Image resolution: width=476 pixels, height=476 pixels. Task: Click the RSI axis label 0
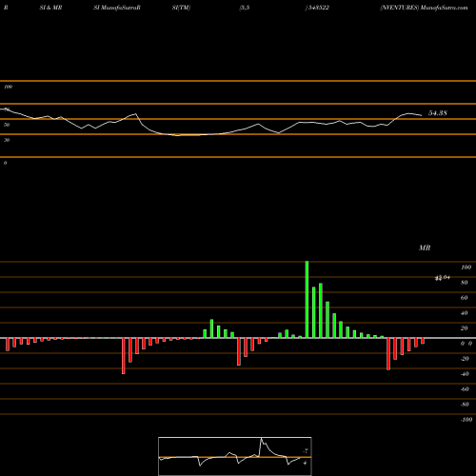click(x=5, y=163)
